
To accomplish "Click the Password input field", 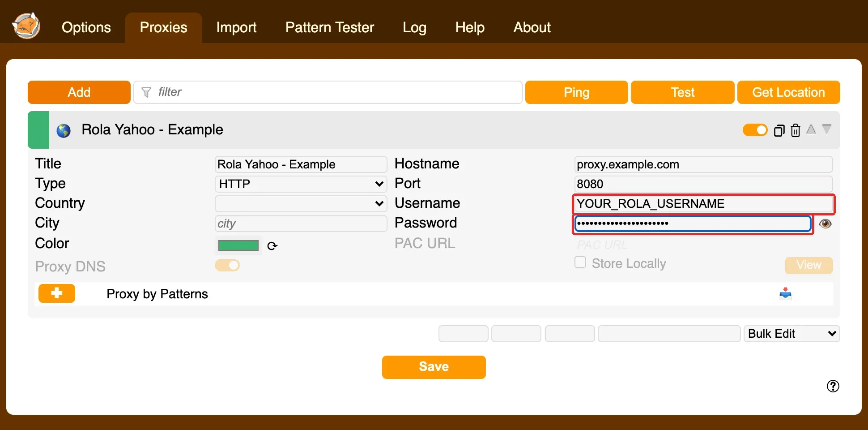I will [693, 224].
